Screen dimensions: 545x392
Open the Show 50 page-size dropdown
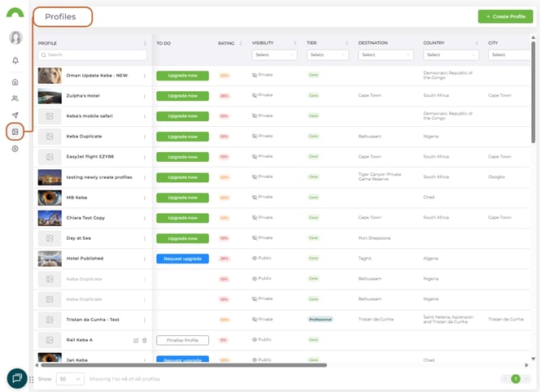(70, 379)
